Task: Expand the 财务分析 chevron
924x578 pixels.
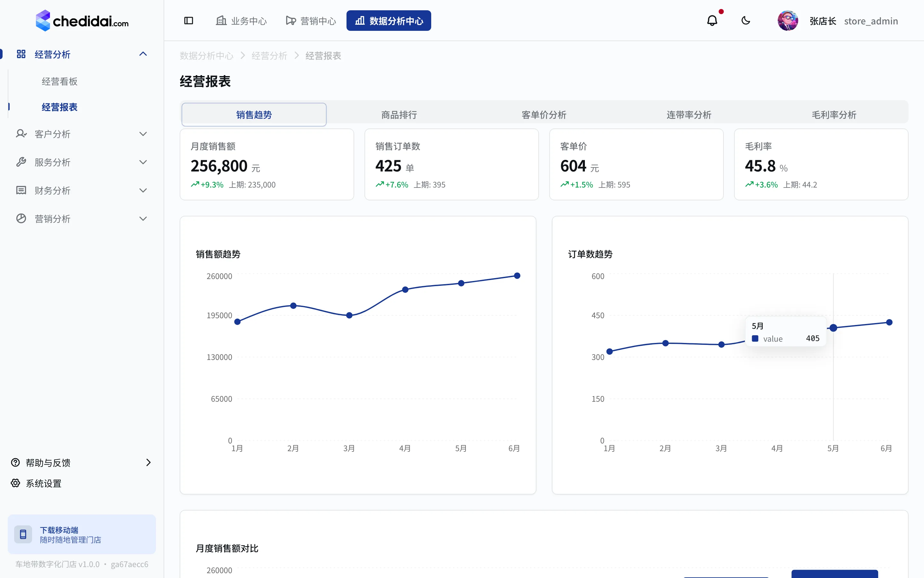Action: tap(143, 190)
